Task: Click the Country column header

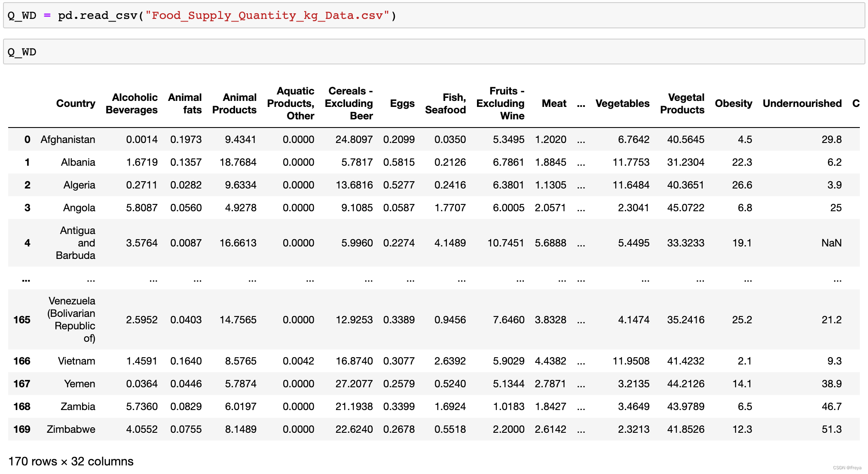Action: pyautogui.click(x=76, y=103)
